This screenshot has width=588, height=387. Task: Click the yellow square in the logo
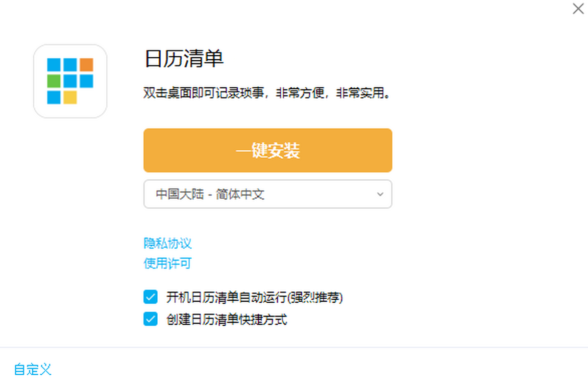tap(70, 97)
